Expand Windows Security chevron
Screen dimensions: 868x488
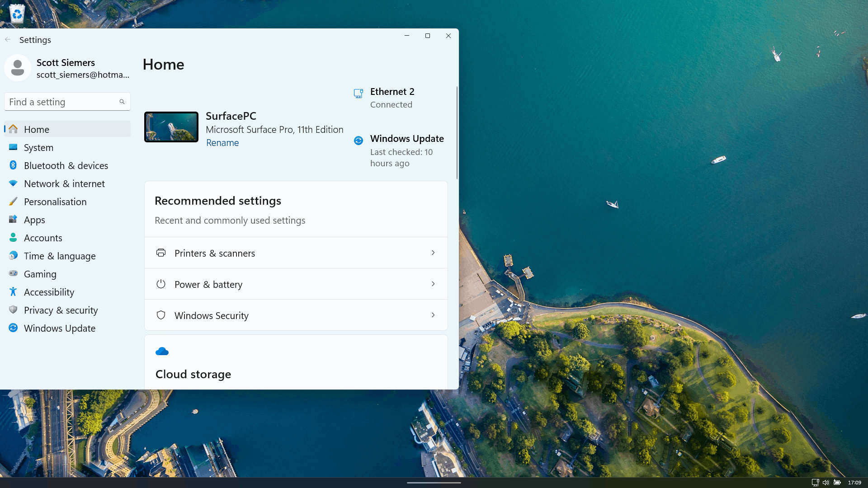(433, 315)
